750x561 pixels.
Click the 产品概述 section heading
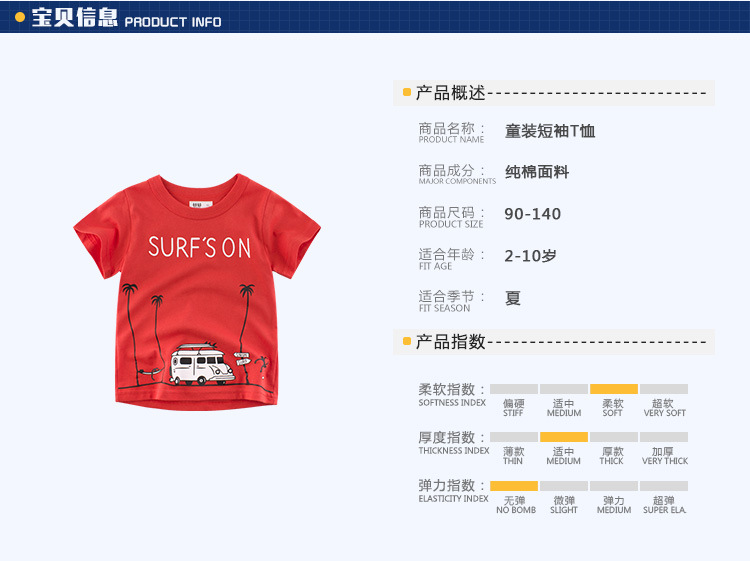(451, 93)
